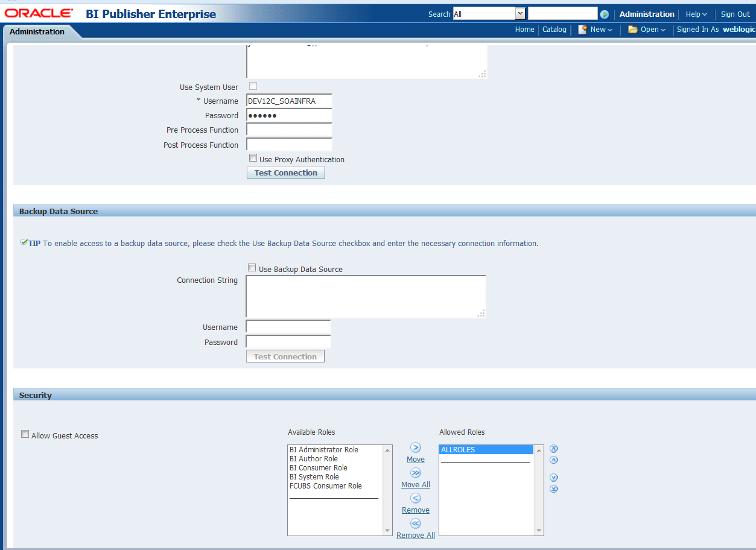Expand the Open menu
The height and width of the screenshot is (550, 756).
653,30
